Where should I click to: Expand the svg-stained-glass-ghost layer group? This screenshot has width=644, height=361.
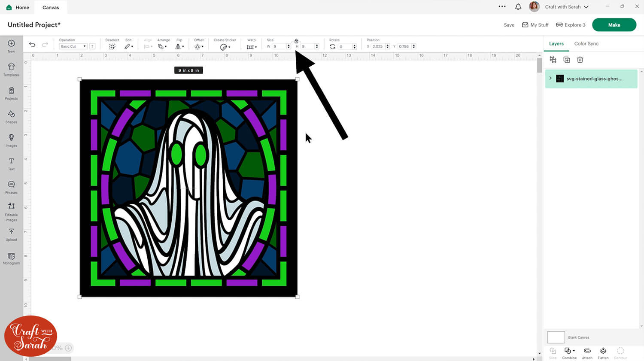pyautogui.click(x=550, y=79)
